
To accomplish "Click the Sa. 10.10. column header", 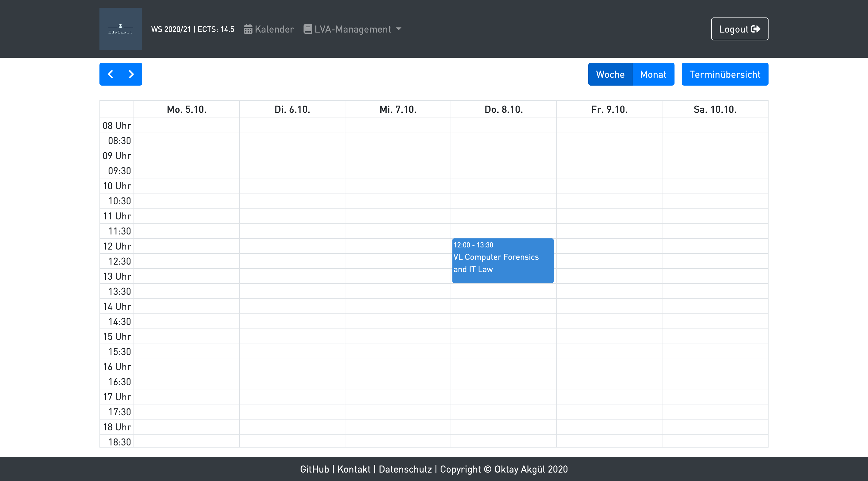I will click(x=715, y=109).
